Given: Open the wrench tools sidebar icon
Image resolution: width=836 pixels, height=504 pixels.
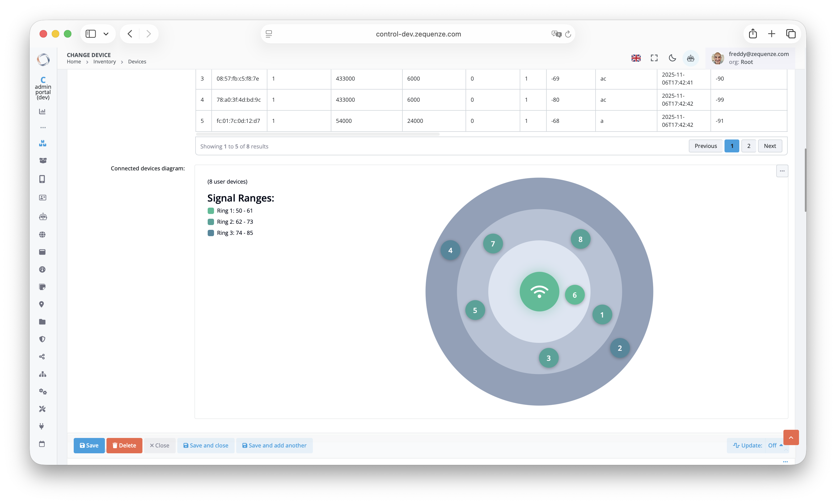Looking at the screenshot, I should pyautogui.click(x=42, y=409).
